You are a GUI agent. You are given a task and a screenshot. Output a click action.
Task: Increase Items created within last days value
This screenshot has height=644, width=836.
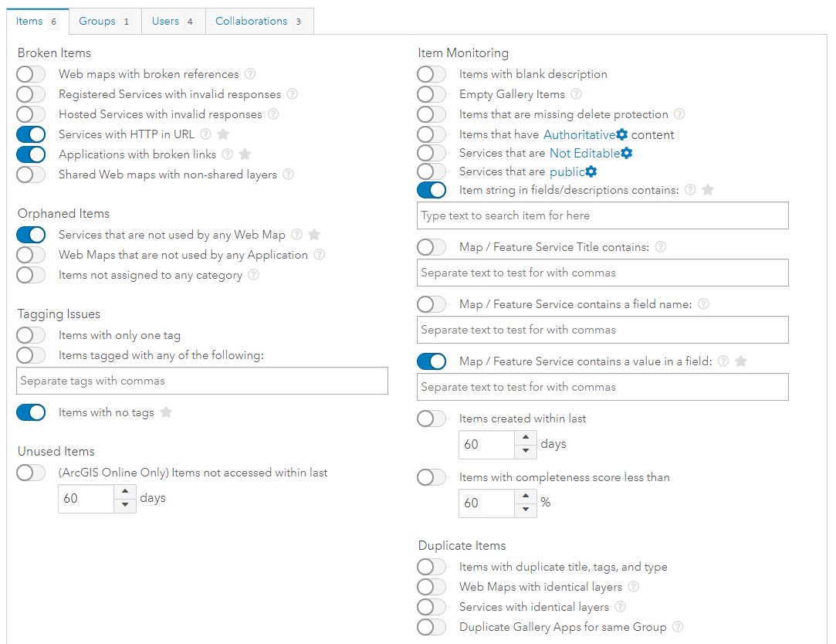coord(526,437)
